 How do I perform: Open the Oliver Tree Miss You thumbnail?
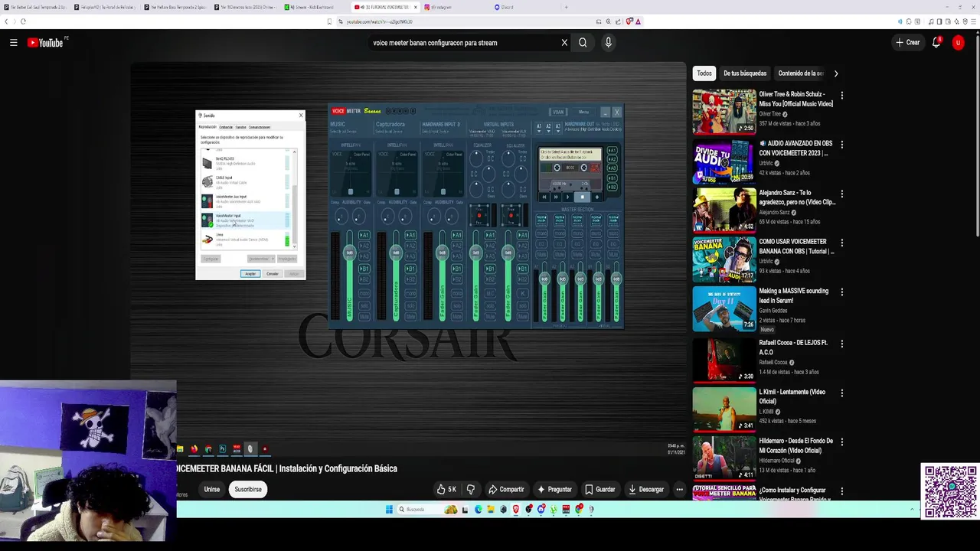[x=724, y=112]
